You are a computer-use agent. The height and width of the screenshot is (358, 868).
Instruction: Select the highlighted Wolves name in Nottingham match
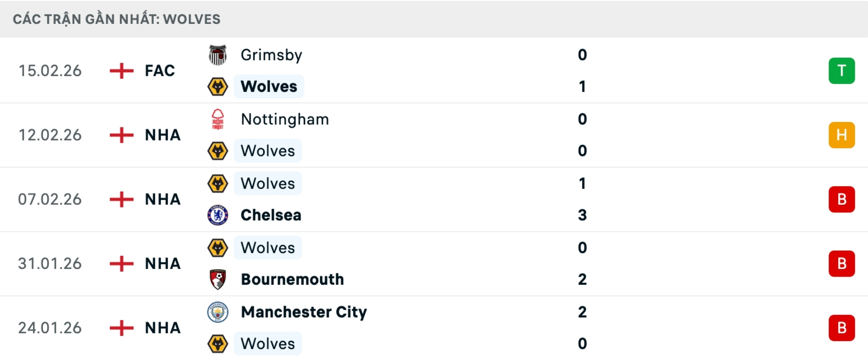pyautogui.click(x=268, y=151)
